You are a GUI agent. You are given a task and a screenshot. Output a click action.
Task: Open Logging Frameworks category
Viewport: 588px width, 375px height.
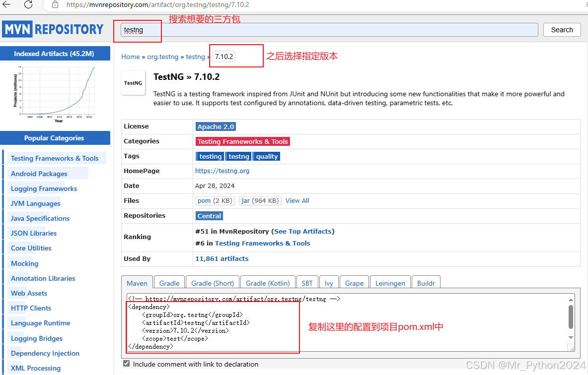point(44,189)
